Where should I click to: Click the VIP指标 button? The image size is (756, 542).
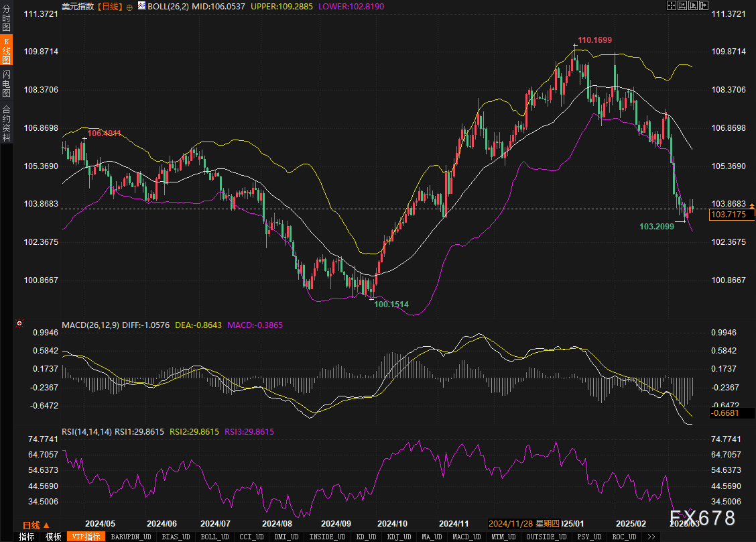click(86, 537)
